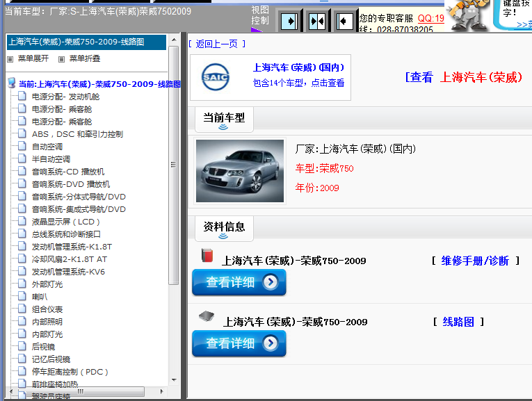Open the 线路图 link
Image resolution: width=532 pixels, height=401 pixels.
click(458, 322)
